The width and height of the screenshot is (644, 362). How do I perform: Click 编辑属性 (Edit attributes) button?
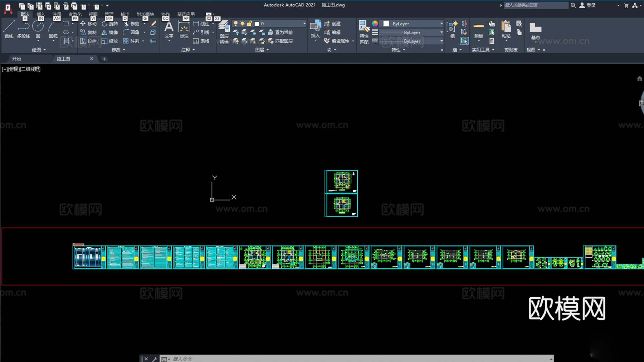(x=337, y=41)
